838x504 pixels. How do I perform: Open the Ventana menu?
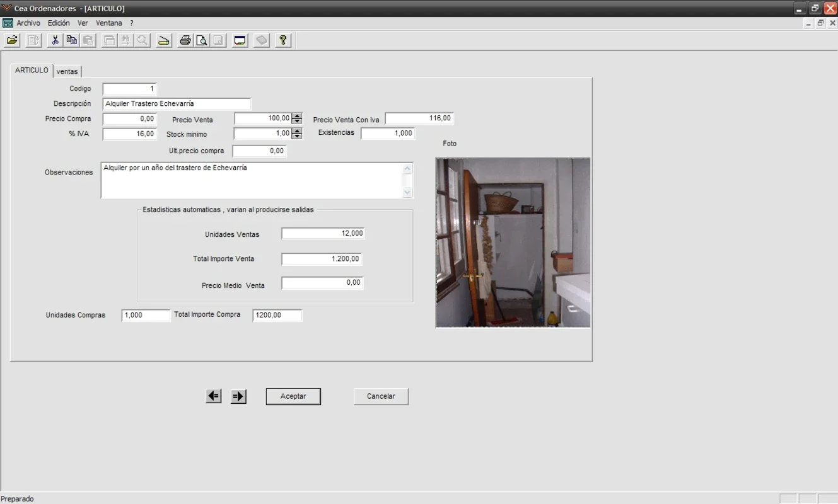tap(109, 23)
